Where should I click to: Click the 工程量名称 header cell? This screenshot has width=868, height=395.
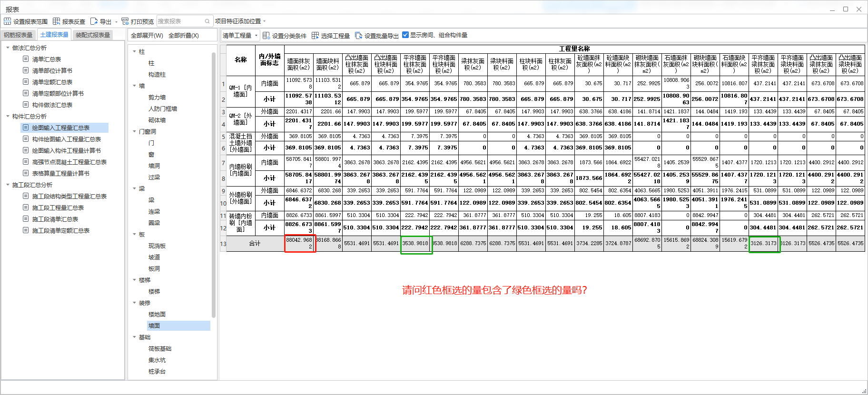click(574, 49)
